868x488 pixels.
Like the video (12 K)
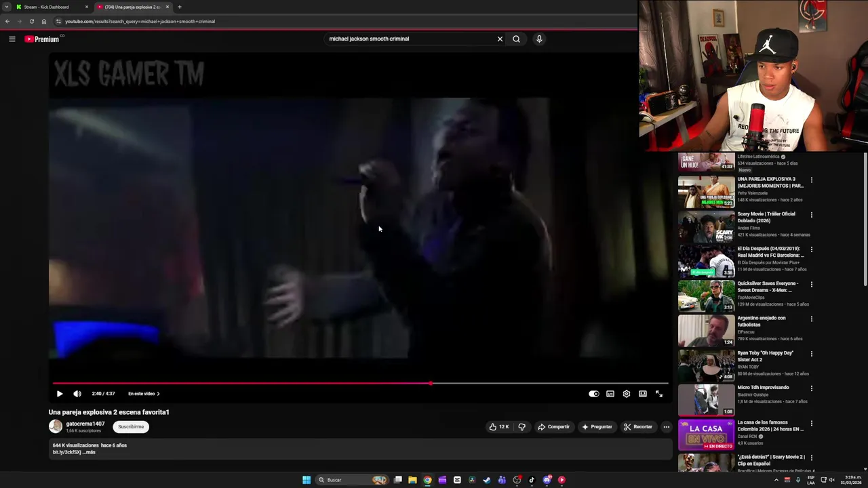pos(498,427)
